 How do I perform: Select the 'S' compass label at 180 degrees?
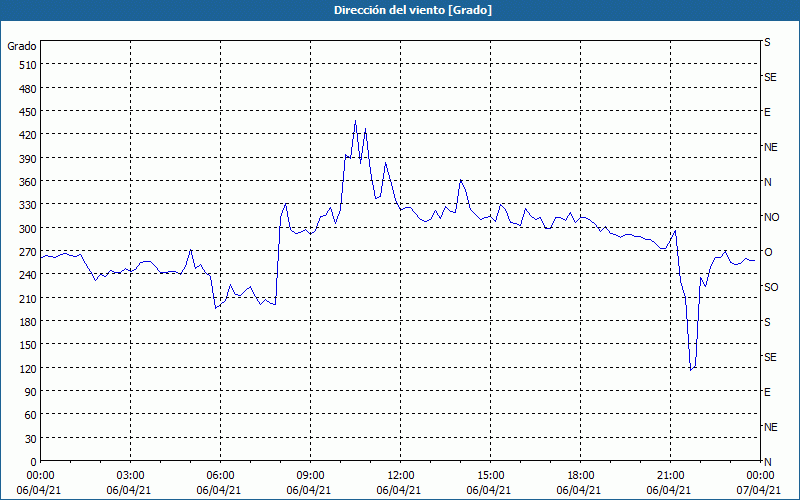[x=767, y=322]
